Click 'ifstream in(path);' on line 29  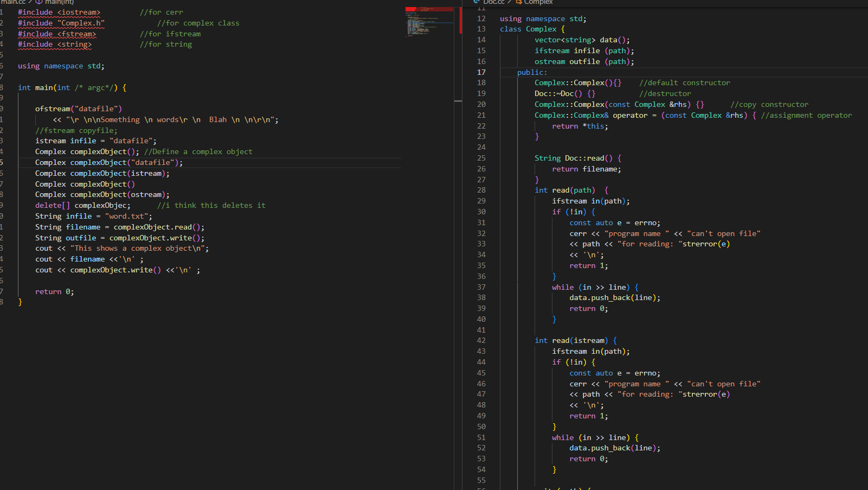coord(591,201)
